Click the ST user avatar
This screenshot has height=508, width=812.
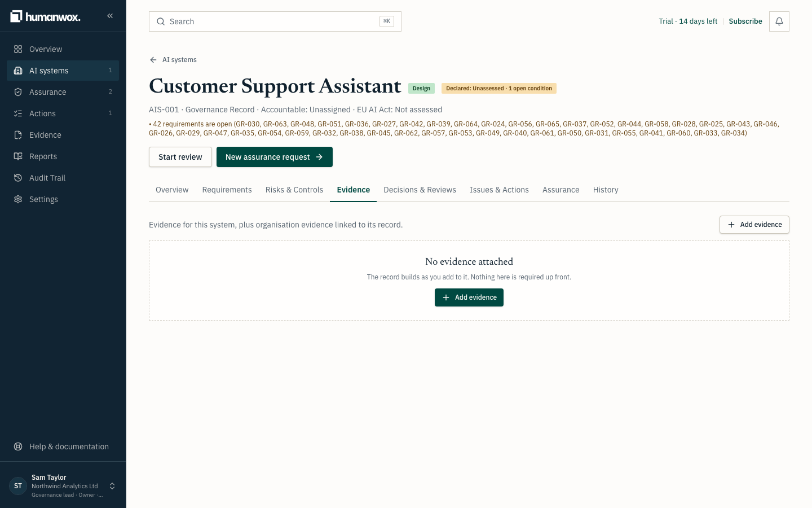tap(18, 486)
